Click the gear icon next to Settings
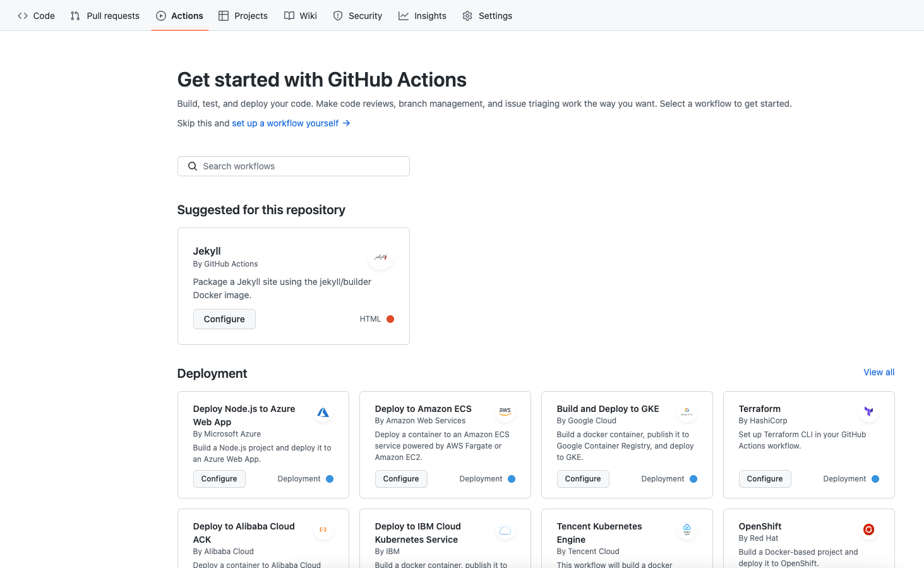This screenshot has height=568, width=924. (467, 15)
